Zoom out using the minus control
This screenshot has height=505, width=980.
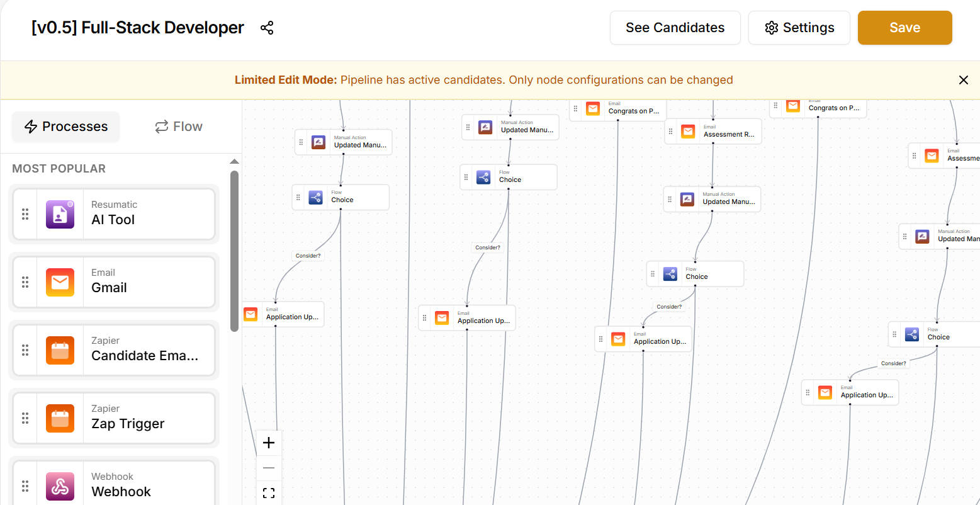269,468
